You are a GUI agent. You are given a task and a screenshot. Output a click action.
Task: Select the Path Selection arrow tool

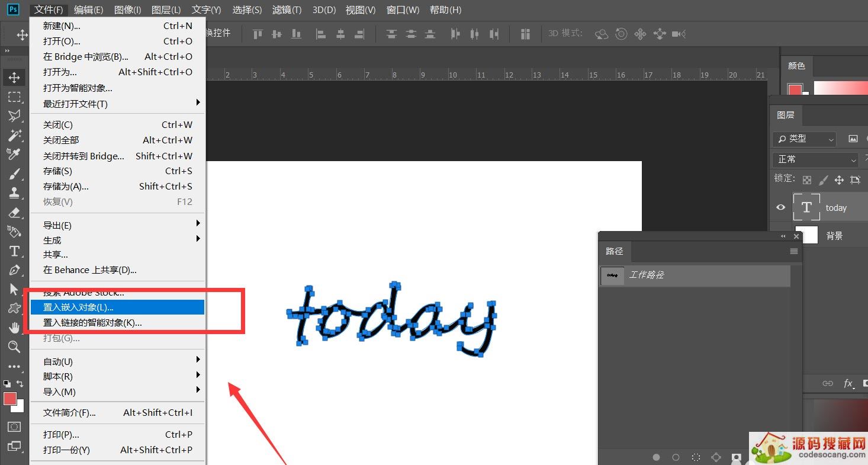pos(14,289)
